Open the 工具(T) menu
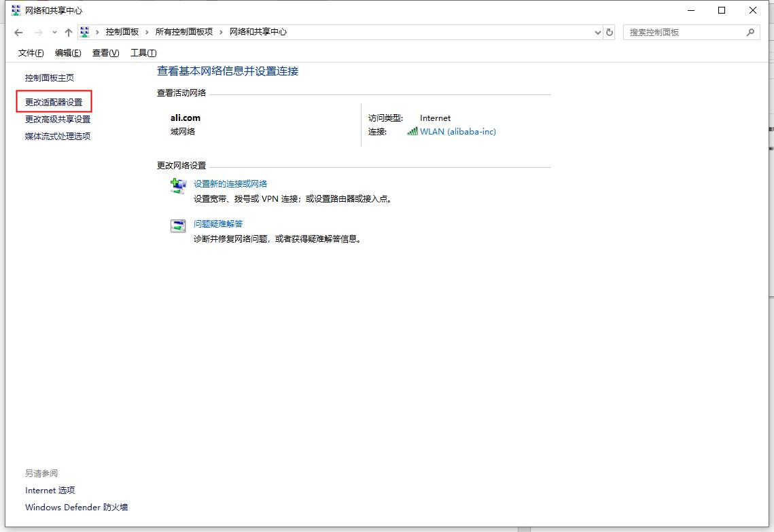The width and height of the screenshot is (774, 532). point(143,53)
